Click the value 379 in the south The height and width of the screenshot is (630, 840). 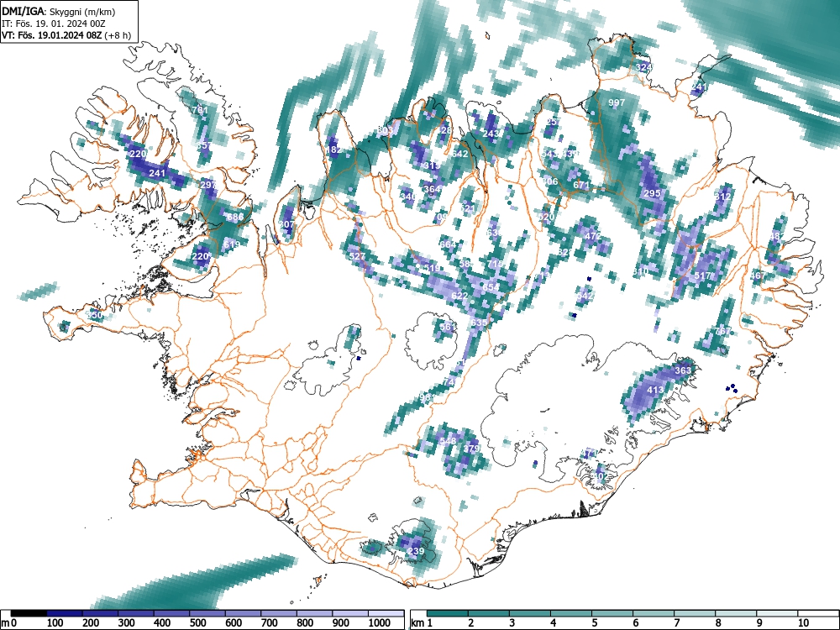[471, 449]
